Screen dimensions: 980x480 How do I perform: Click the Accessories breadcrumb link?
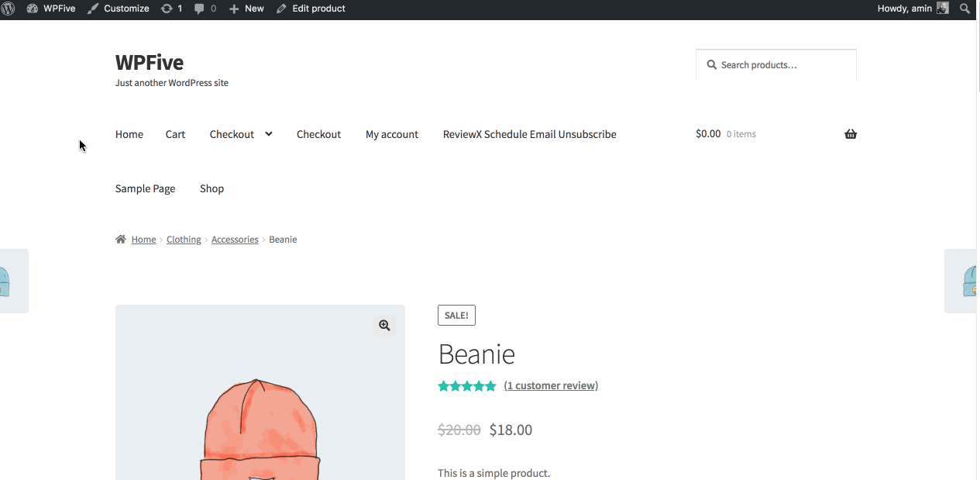235,240
